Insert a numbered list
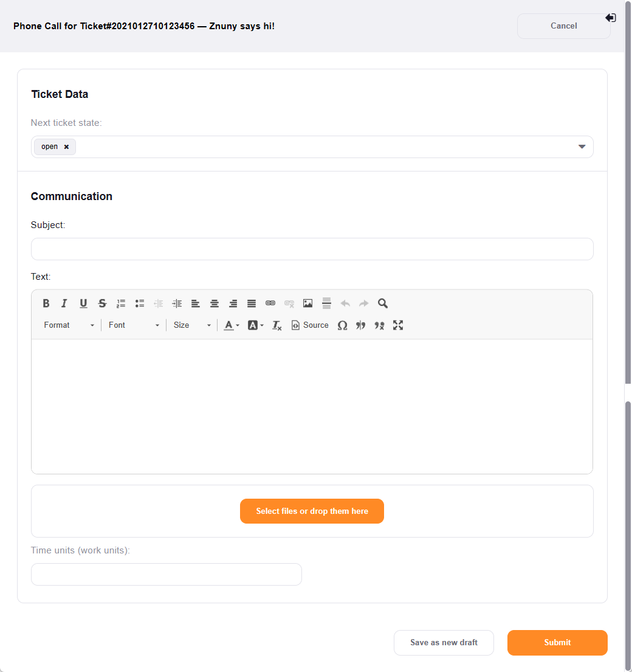Viewport: 632px width, 672px height. [x=121, y=303]
